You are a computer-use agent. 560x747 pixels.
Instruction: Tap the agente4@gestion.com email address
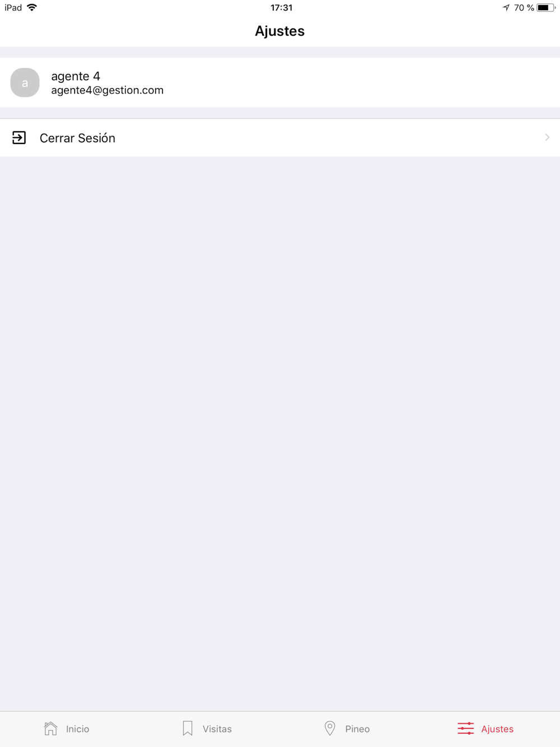coord(108,90)
